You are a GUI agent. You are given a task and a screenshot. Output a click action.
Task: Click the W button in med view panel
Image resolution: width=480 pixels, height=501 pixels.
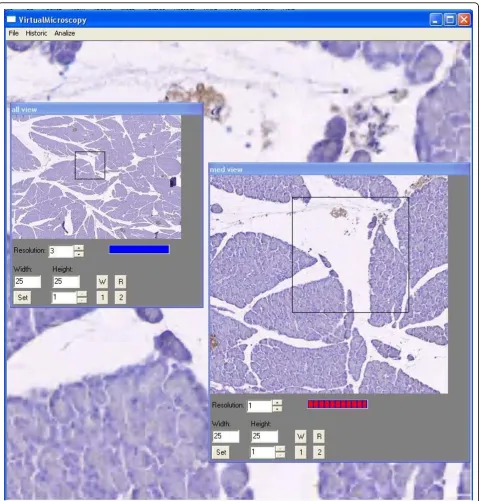point(301,436)
